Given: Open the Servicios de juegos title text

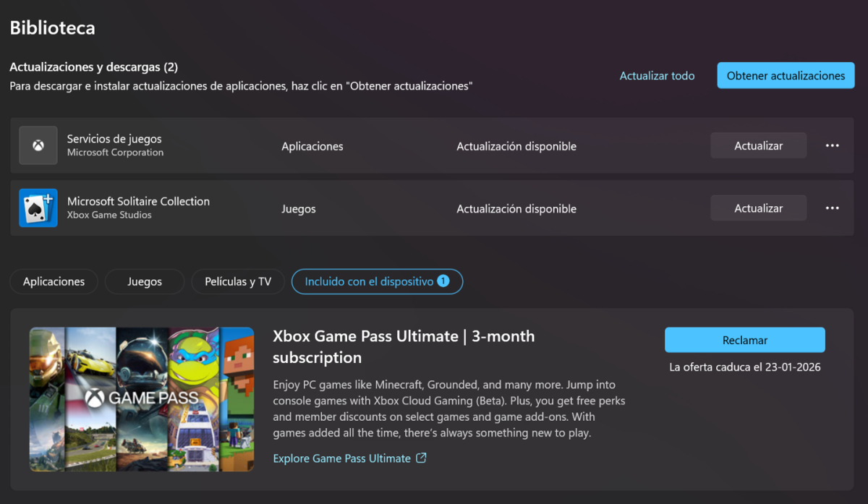Looking at the screenshot, I should (114, 139).
